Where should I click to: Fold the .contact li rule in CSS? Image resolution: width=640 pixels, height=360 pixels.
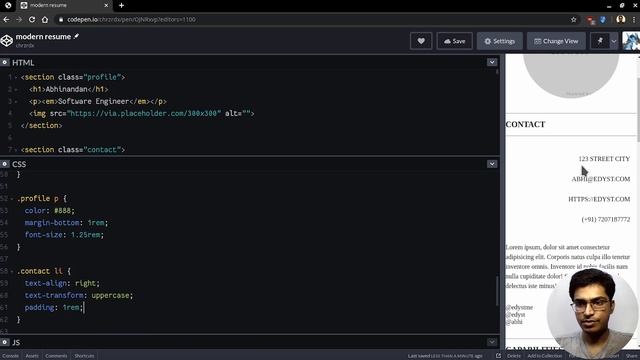[12, 271]
